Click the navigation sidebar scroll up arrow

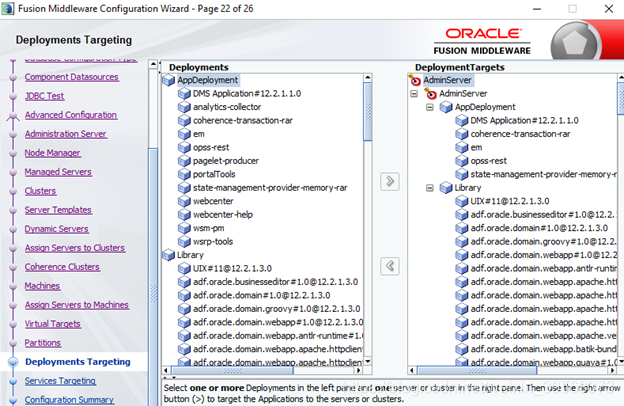(153, 64)
